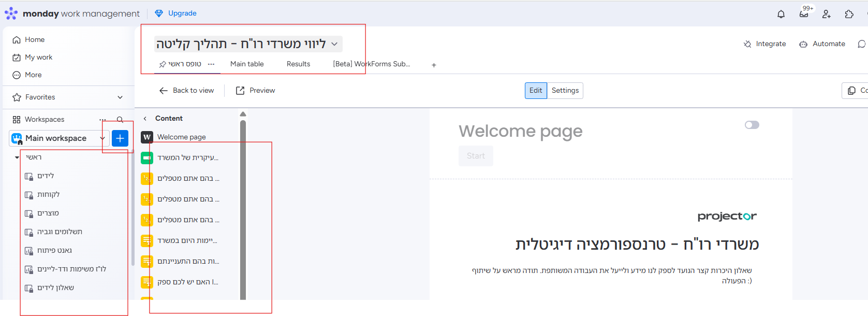Open the inbox icon with 99+ badge
Screen dimensions: 868x316
(x=804, y=14)
